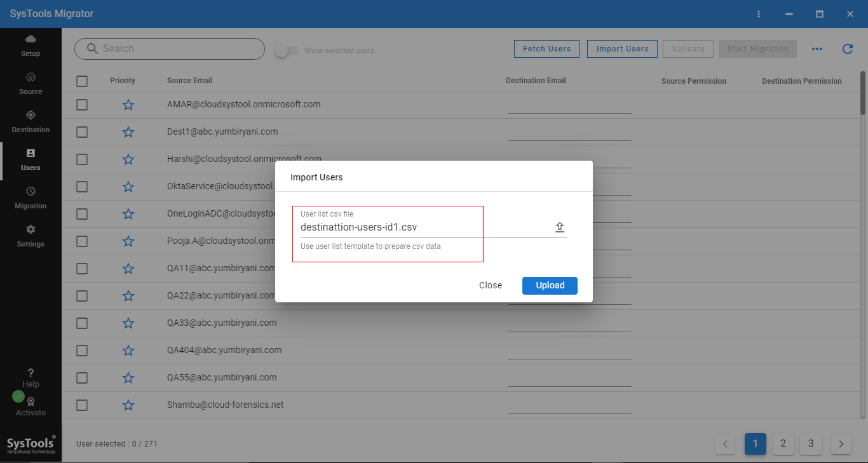Star the OktaService user row
This screenshot has height=463, width=868.
click(128, 187)
